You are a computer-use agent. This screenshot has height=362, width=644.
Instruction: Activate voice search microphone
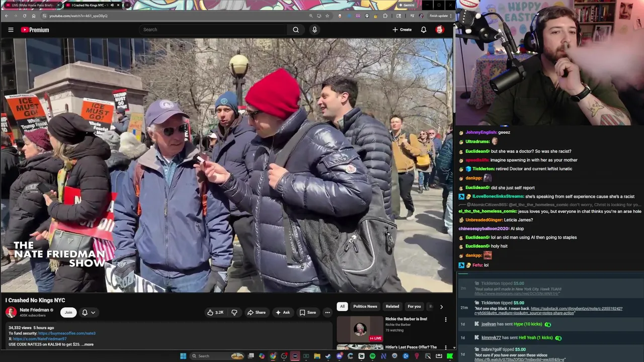(314, 30)
